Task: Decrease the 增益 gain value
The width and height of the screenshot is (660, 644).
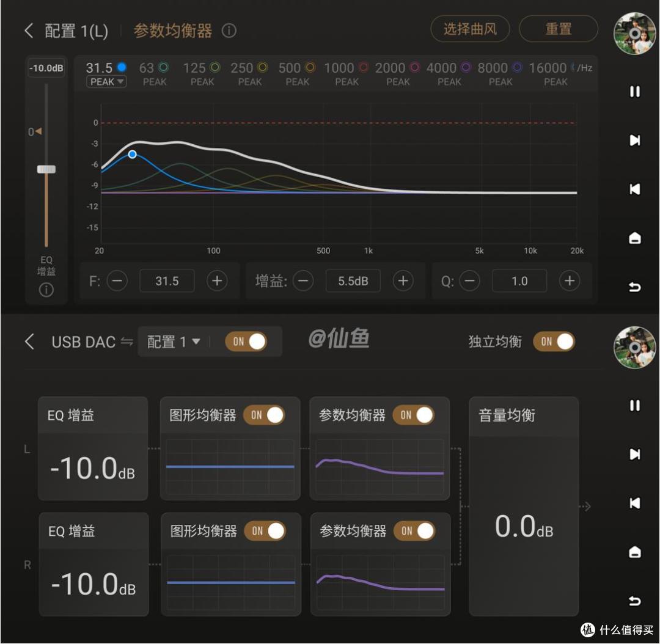Action: (x=303, y=280)
